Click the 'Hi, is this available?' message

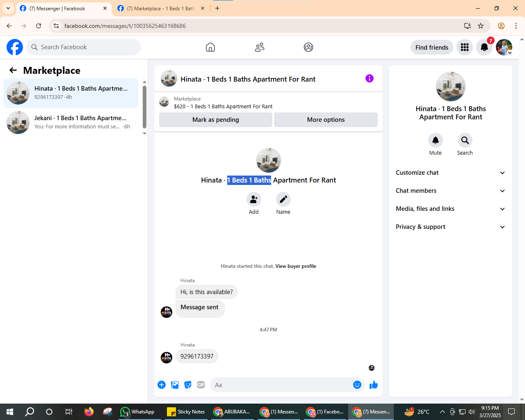pos(207,292)
